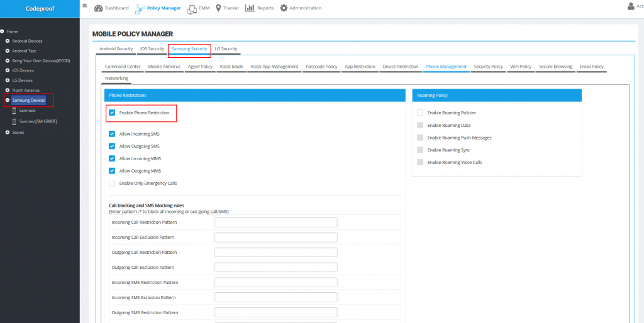This screenshot has height=323, width=644.
Task: Open the Email Policy tab
Action: coord(591,67)
